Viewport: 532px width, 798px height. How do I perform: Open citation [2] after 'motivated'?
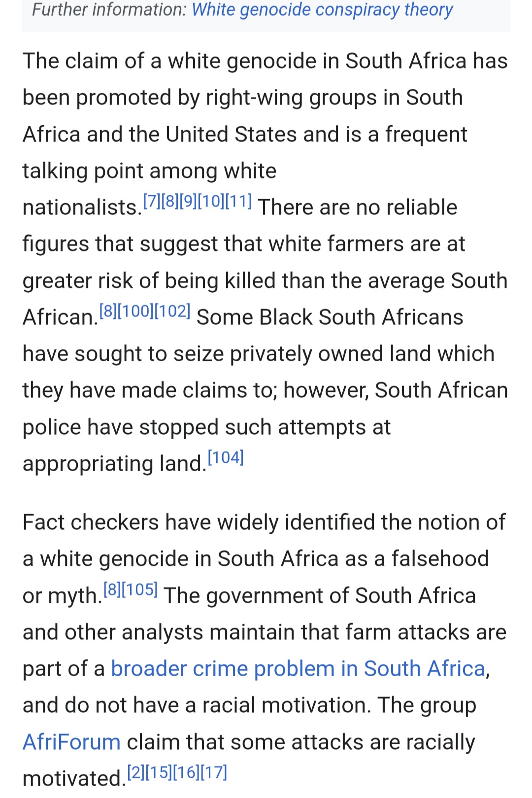point(136,772)
